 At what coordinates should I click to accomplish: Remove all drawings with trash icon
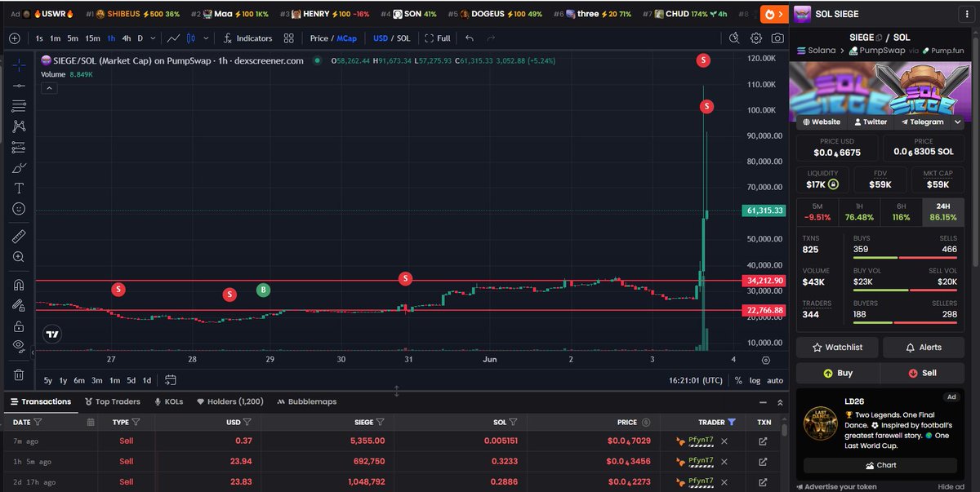click(x=18, y=375)
